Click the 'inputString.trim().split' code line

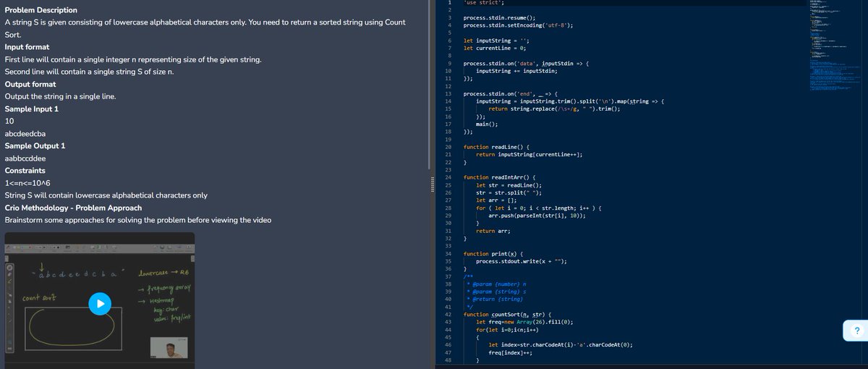click(x=570, y=101)
